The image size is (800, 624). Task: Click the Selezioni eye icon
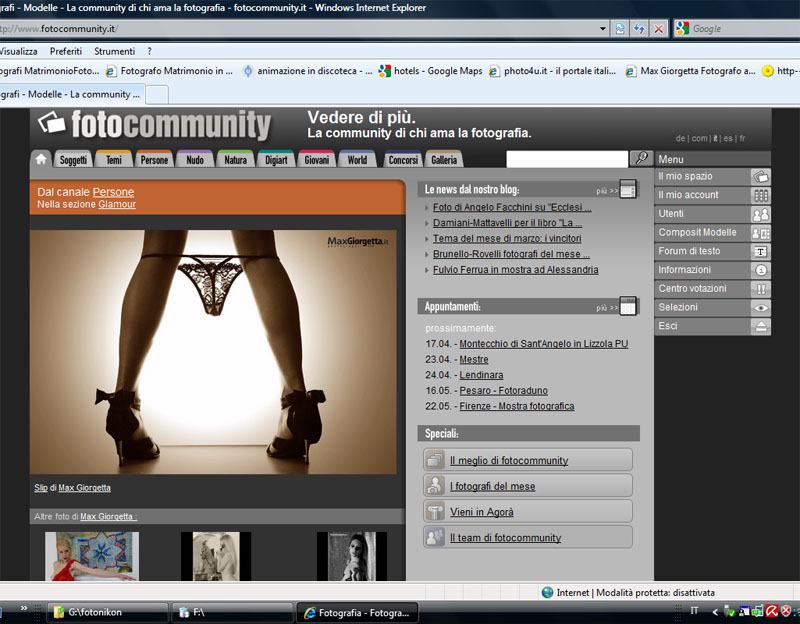pos(761,308)
